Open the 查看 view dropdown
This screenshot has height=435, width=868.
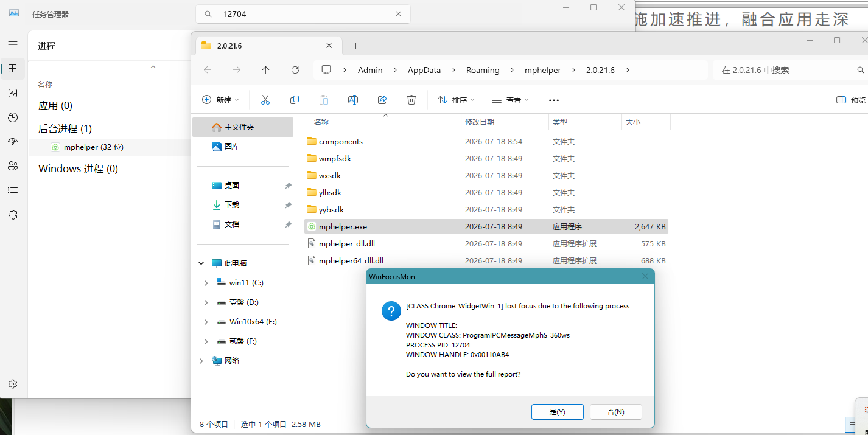tap(510, 100)
